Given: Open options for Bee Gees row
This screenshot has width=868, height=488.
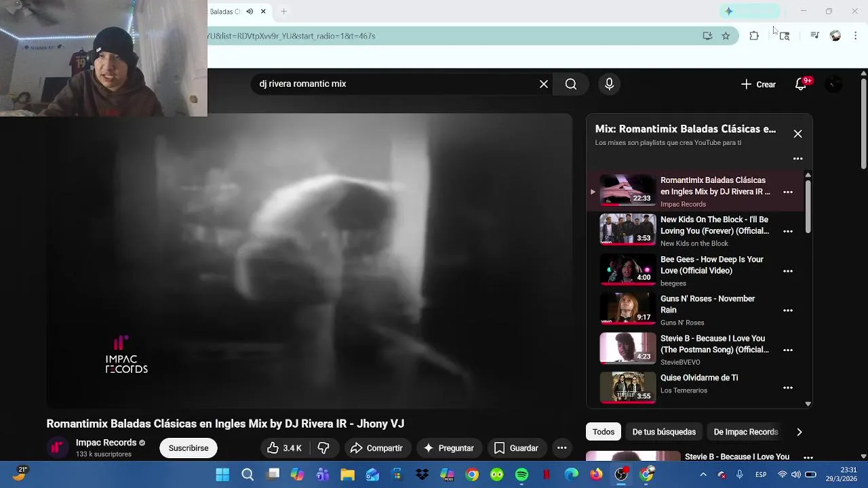Looking at the screenshot, I should click(788, 271).
